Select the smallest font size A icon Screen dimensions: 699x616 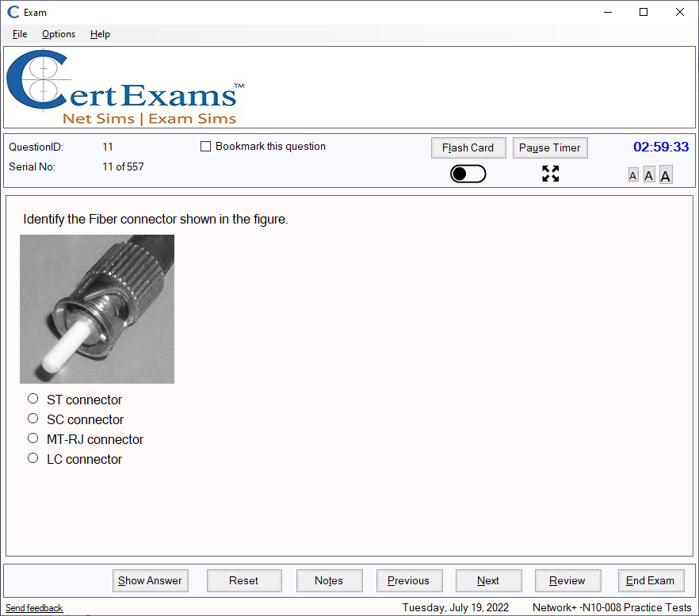[632, 174]
